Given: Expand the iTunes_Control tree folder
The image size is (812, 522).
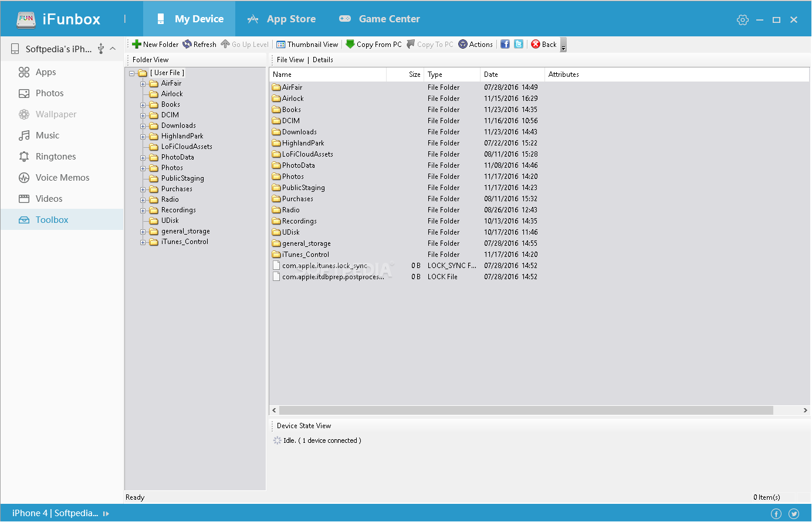Looking at the screenshot, I should click(143, 242).
